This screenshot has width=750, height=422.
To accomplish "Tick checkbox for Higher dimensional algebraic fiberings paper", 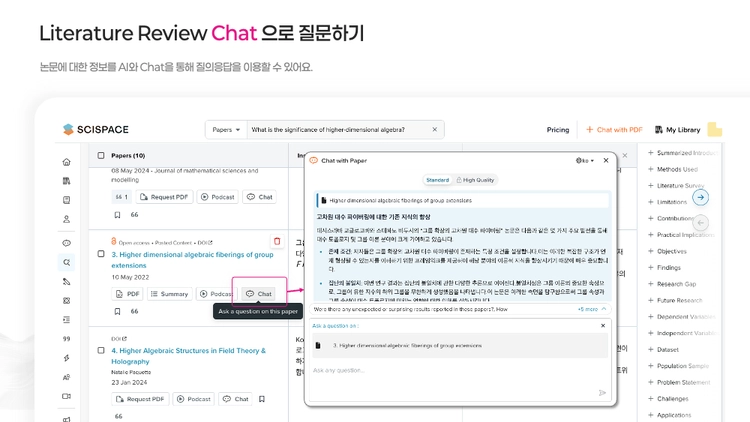I will point(101,254).
